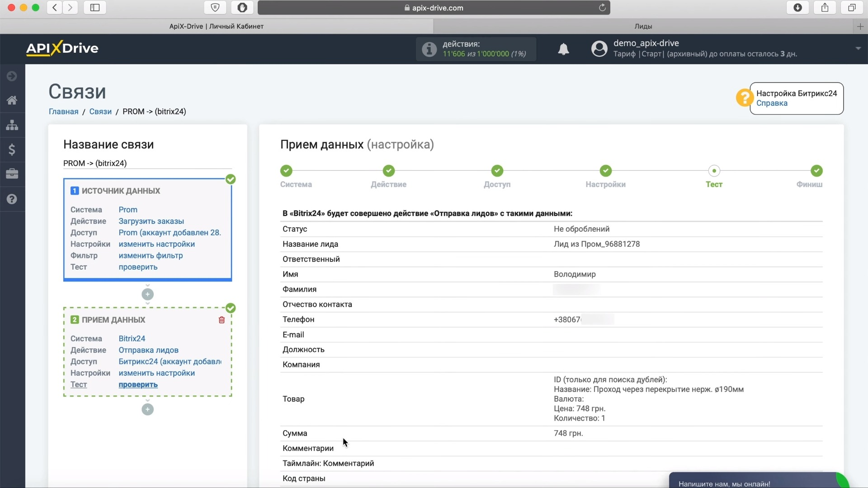Expand the account dropdown arrow
The image size is (868, 488).
click(858, 48)
